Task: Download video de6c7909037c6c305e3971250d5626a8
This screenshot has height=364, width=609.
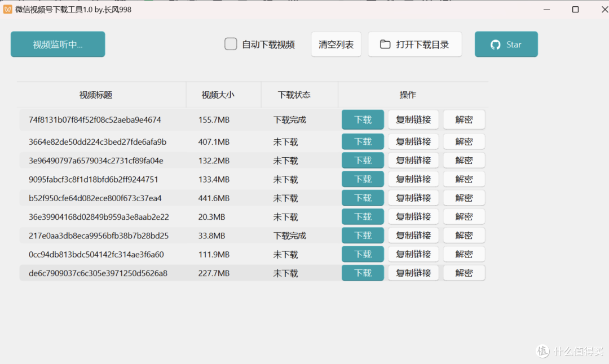Action: (x=363, y=273)
